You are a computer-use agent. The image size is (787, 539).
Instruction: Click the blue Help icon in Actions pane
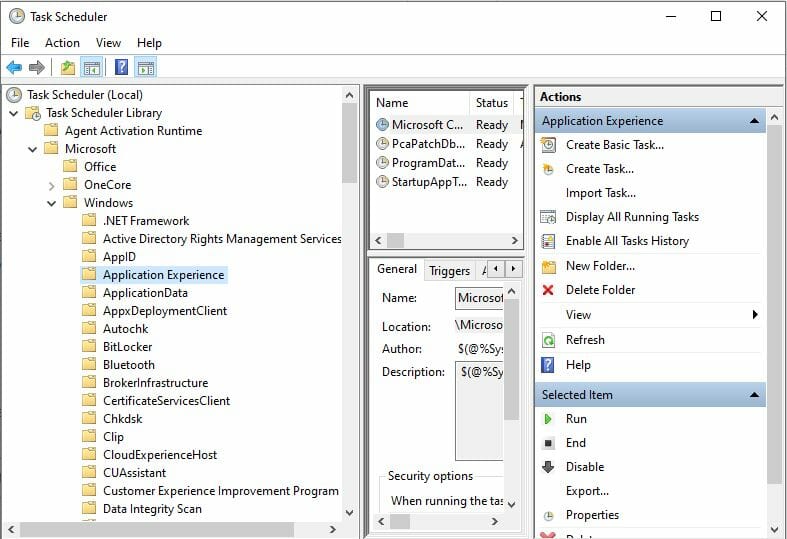point(548,365)
